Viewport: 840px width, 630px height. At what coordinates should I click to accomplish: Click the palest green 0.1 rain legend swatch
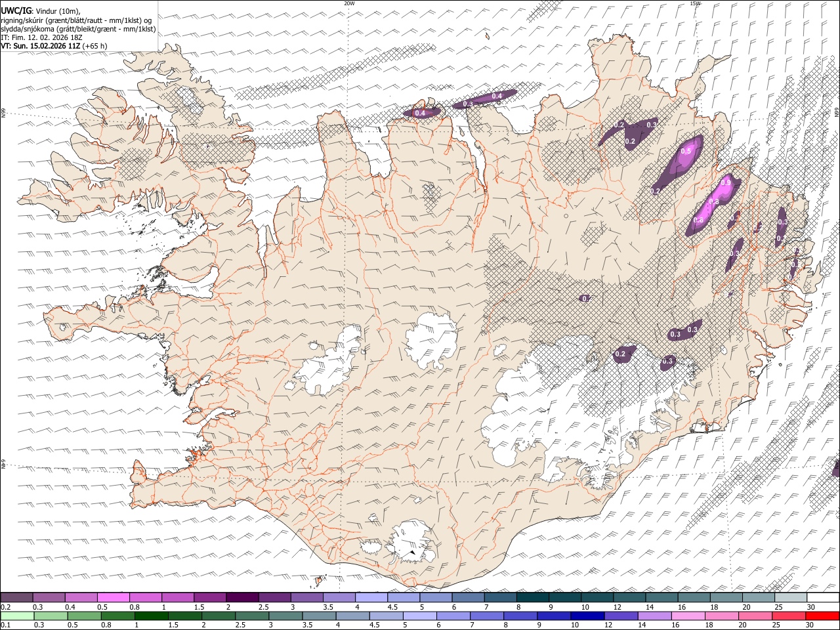(17, 616)
